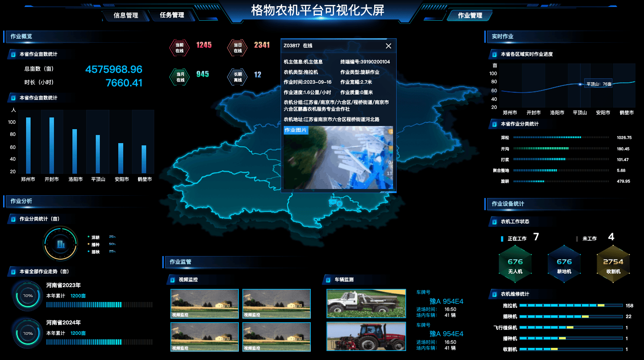The image size is (644, 360).
Task: Click the 作业监管 section header
Action: tap(181, 262)
